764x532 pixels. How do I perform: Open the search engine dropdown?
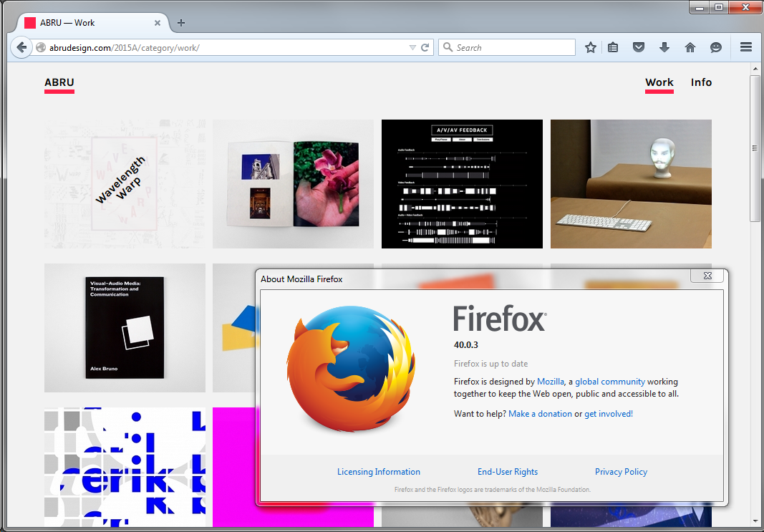[x=448, y=47]
